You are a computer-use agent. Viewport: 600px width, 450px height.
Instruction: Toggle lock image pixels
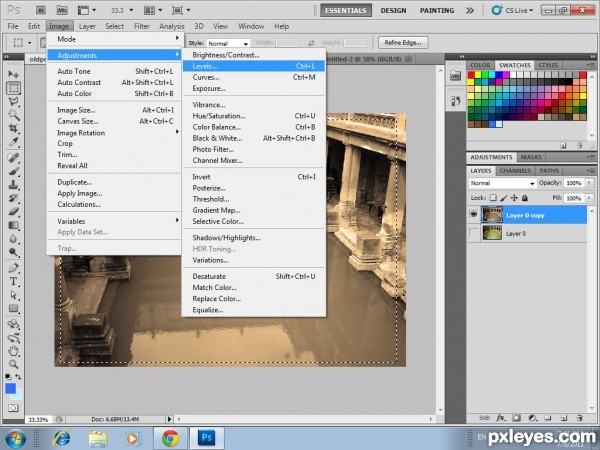tap(504, 198)
